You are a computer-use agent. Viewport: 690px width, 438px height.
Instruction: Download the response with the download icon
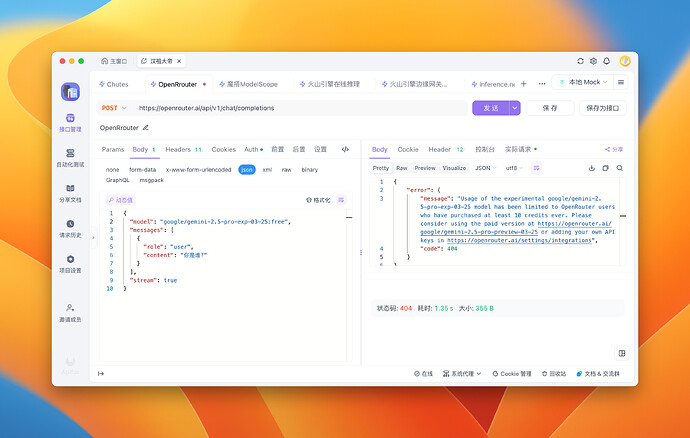pos(592,168)
